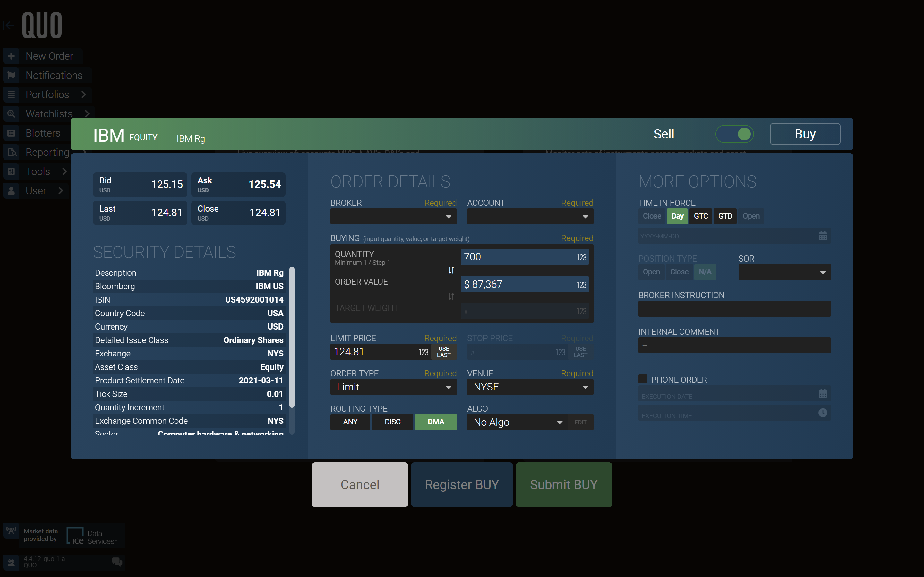Click the swap arrows between quantity and order value
The height and width of the screenshot is (577, 924).
tap(451, 270)
